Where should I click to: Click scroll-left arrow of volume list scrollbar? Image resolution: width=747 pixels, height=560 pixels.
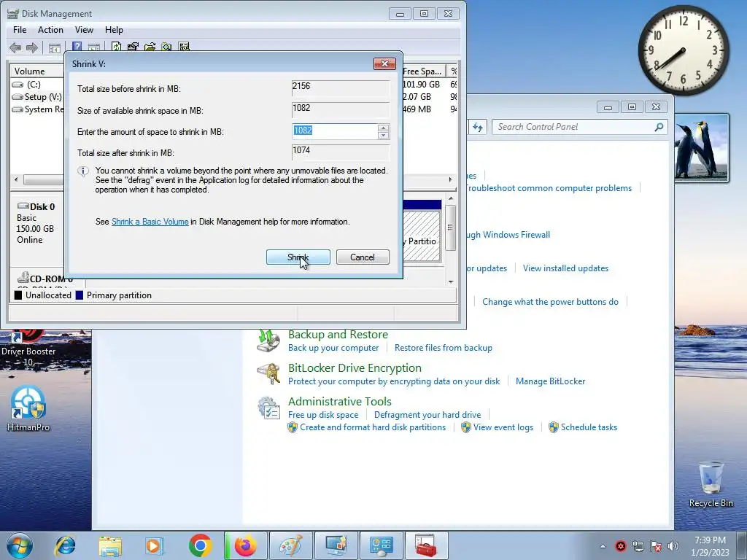(16, 179)
